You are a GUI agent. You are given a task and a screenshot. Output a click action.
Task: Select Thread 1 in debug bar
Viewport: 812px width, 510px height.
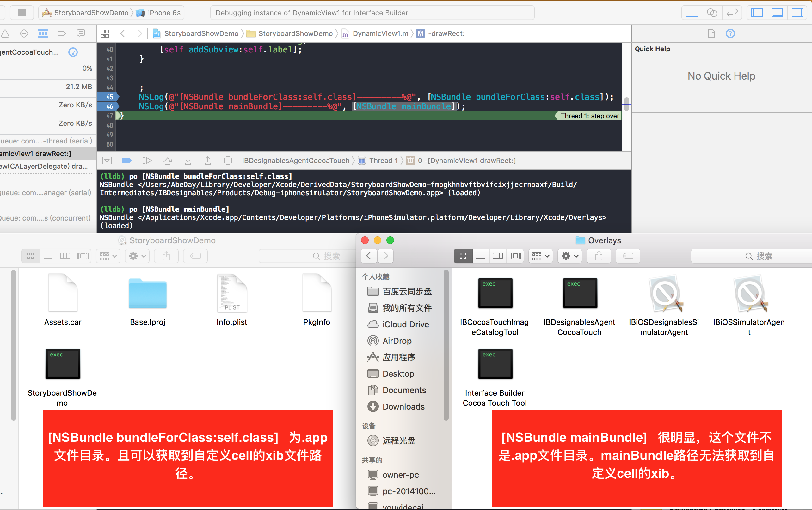pyautogui.click(x=378, y=161)
